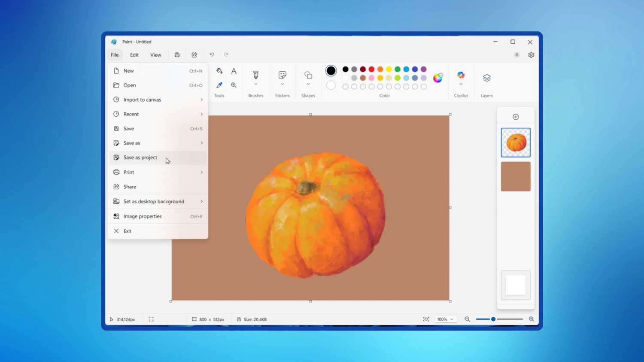The width and height of the screenshot is (644, 362).
Task: Click the selection size icon in status bar
Action: 151,319
